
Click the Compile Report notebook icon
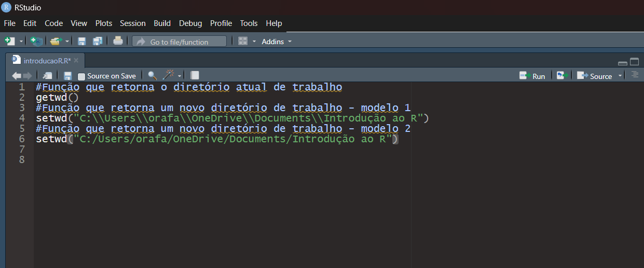coord(195,76)
